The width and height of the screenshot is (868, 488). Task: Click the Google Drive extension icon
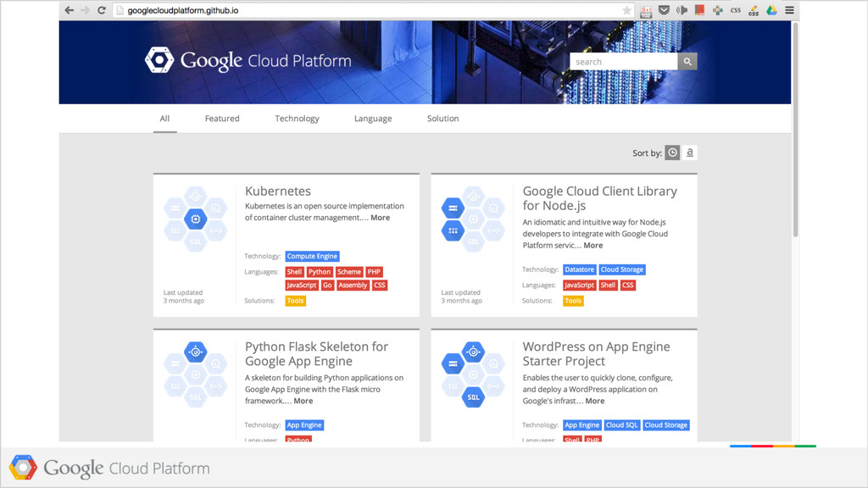[x=771, y=10]
